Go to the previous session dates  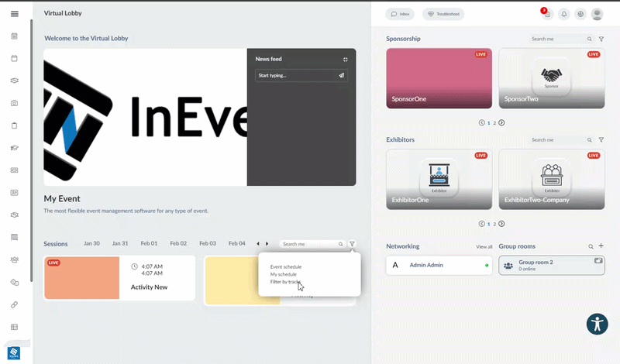tap(258, 244)
